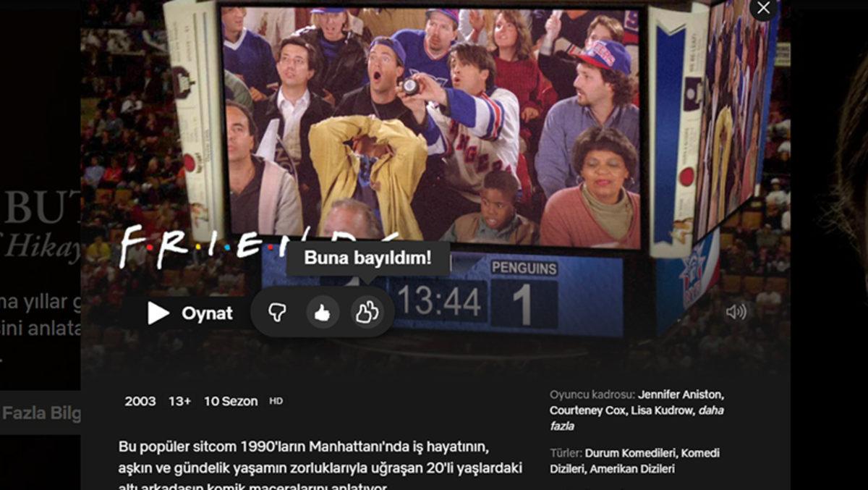Select the double thumbs up rating icon
This screenshot has height=490, width=868.
(365, 313)
